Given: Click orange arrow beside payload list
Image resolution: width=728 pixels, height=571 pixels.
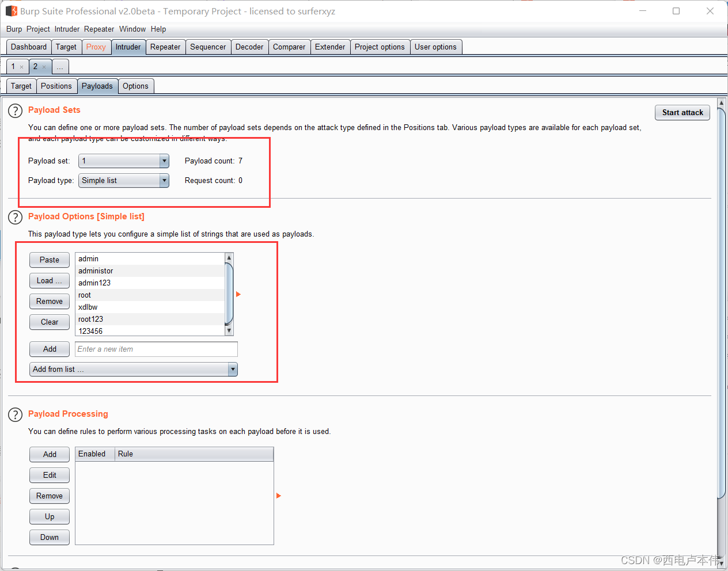Looking at the screenshot, I should (x=238, y=294).
